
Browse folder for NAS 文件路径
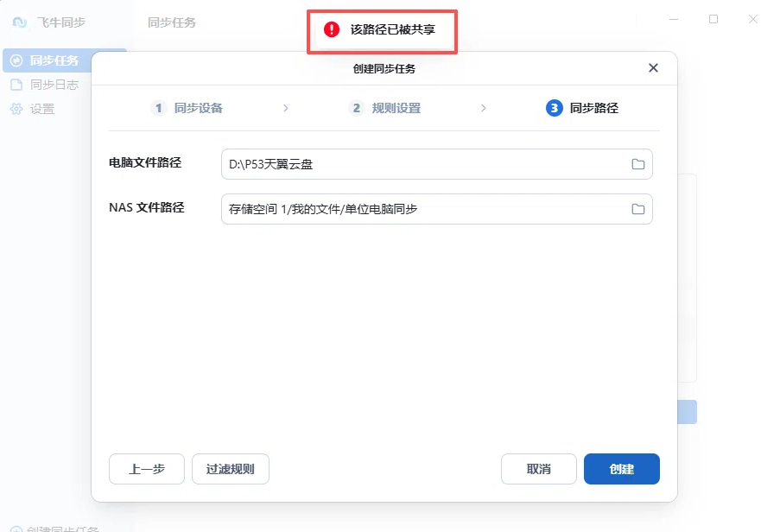[x=637, y=209]
